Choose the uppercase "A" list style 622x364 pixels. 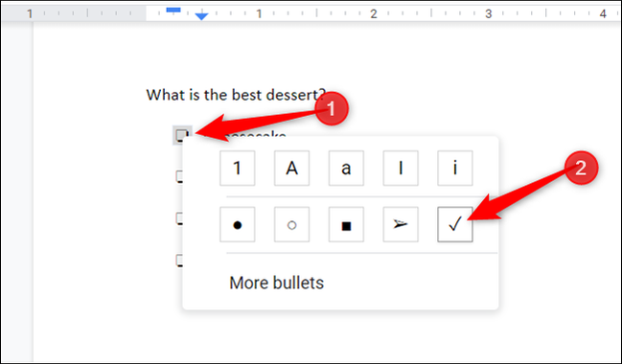point(291,169)
